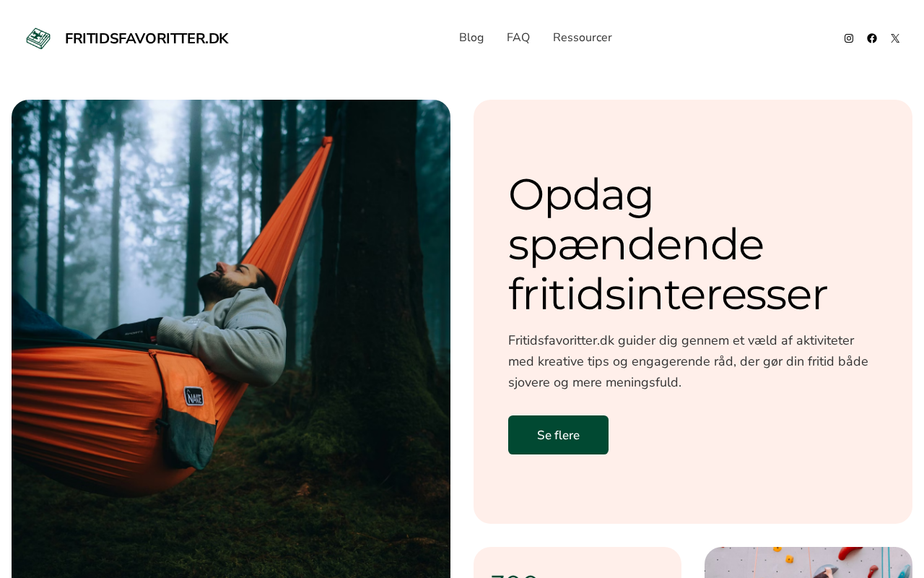Open the hammock forest hero photo
This screenshot has width=924, height=578.
[x=231, y=339]
